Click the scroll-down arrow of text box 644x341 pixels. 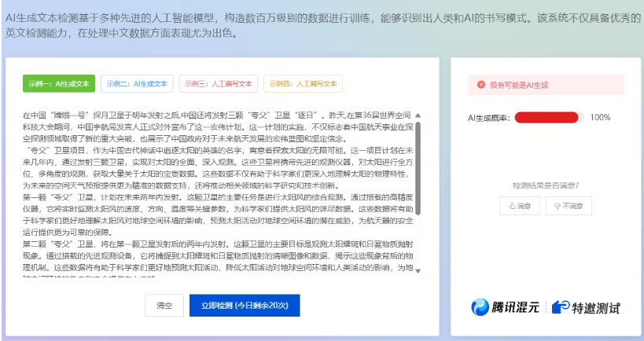coord(418,271)
